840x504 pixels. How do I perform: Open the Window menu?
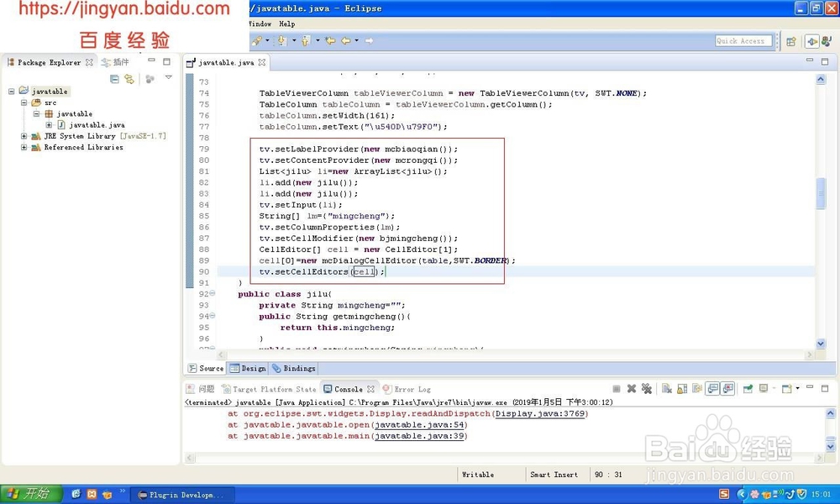(x=260, y=24)
